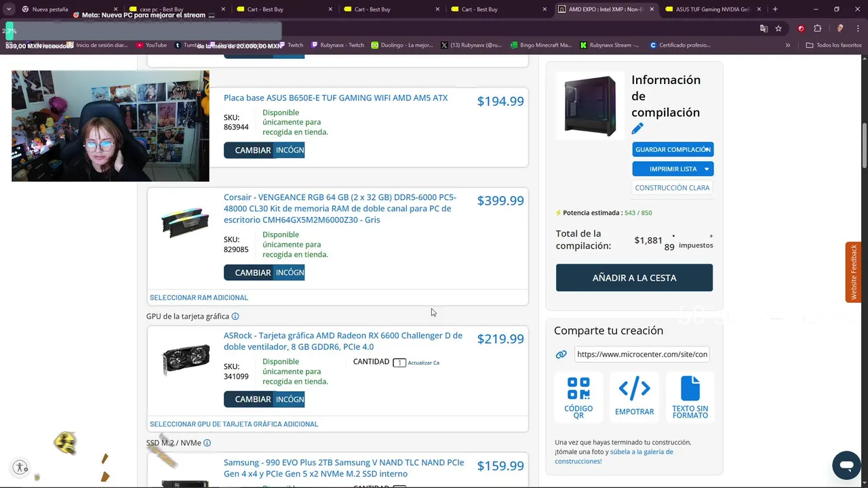Screen dimensions: 868x488
Task: Click the PC case thumbnail in build info
Action: click(x=589, y=106)
